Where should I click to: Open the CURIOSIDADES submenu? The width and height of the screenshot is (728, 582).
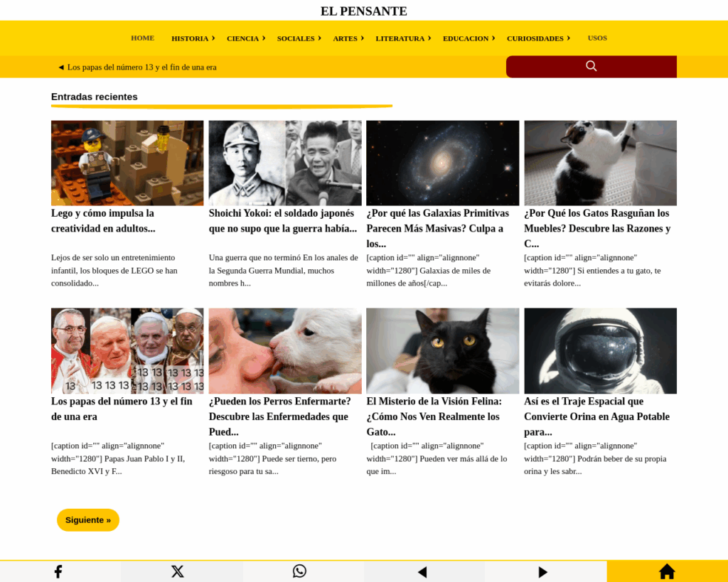(x=538, y=38)
